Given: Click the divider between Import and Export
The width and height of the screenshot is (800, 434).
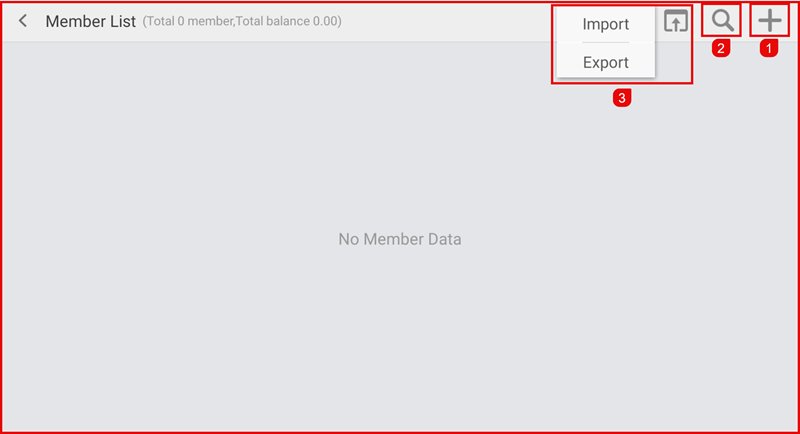Looking at the screenshot, I should [605, 43].
